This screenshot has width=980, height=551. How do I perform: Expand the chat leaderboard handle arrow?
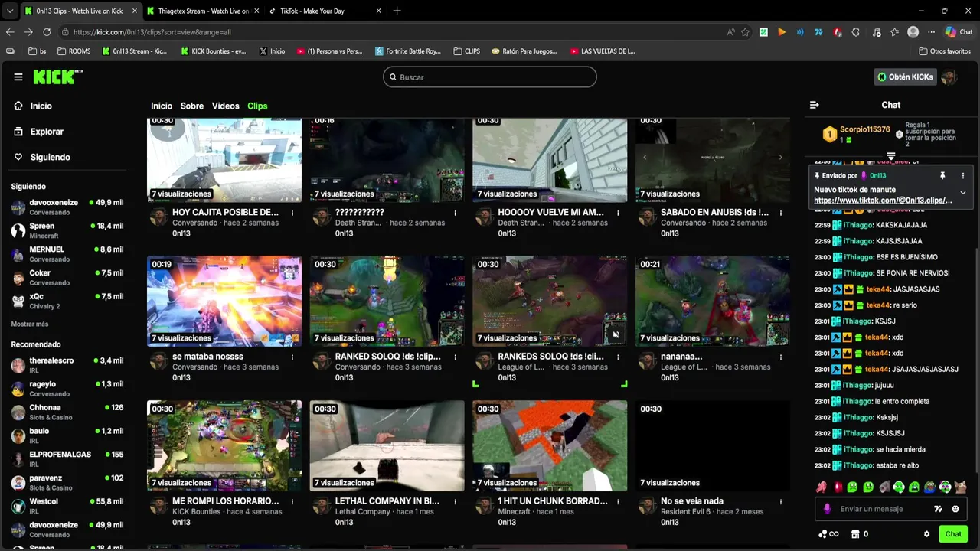coord(891,156)
